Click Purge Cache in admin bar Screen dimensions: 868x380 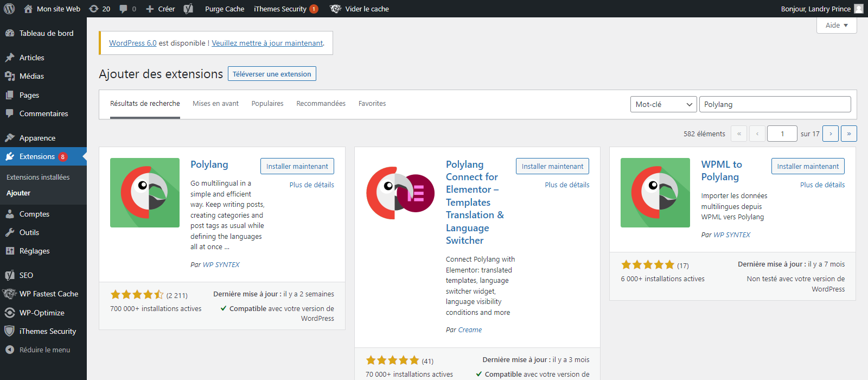pos(225,9)
